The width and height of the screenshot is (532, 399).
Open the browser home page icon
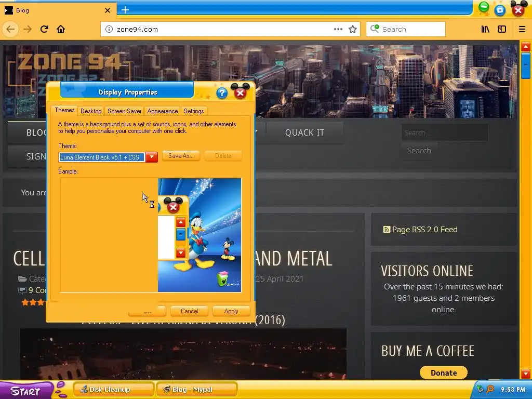[x=61, y=29]
